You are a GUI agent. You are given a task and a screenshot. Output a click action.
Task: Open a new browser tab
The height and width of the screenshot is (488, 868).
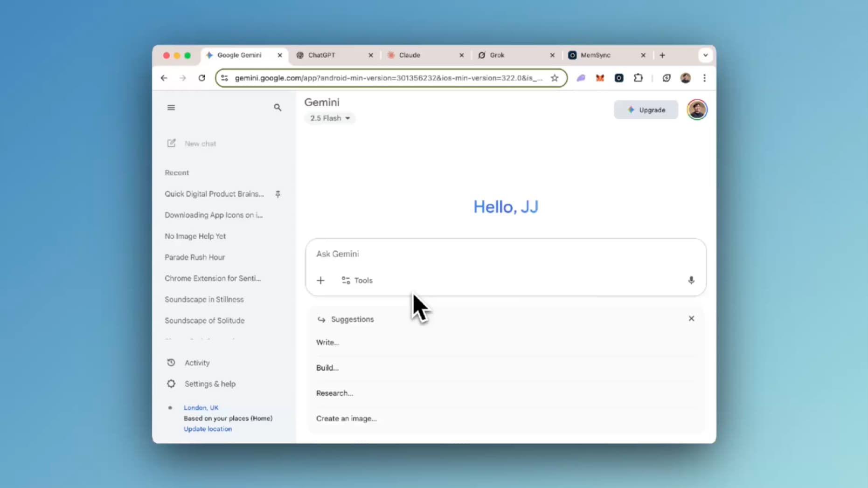662,55
